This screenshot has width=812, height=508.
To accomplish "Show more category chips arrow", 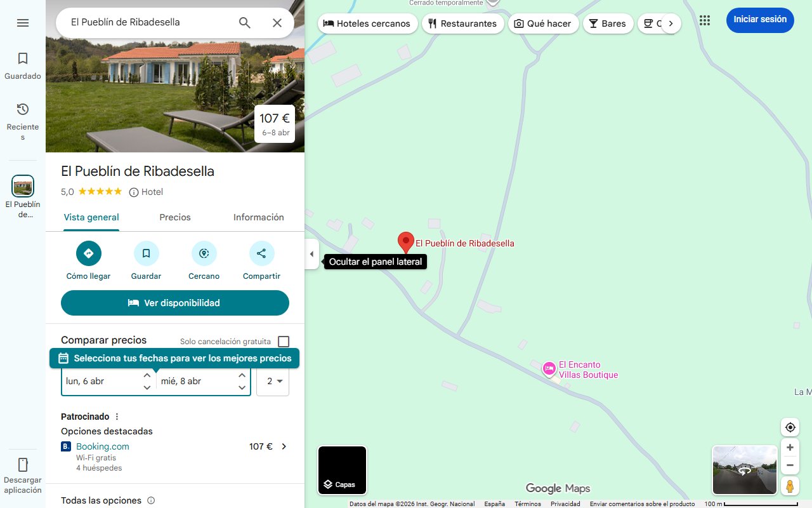I will [x=671, y=23].
